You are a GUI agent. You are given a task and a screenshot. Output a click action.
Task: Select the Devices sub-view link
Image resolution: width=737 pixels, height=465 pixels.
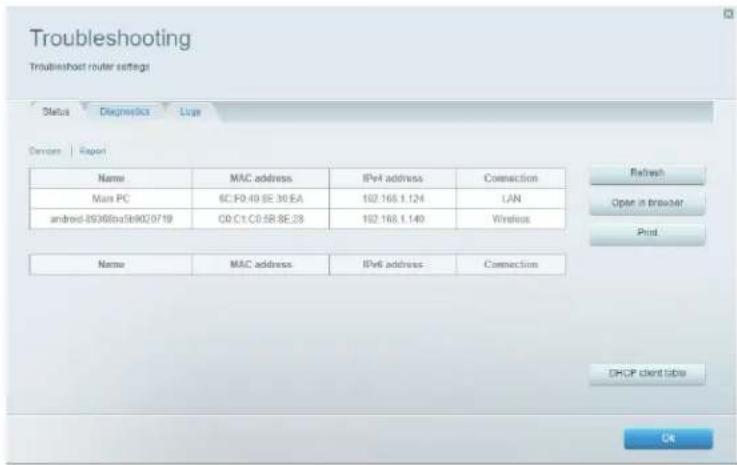pos(45,151)
